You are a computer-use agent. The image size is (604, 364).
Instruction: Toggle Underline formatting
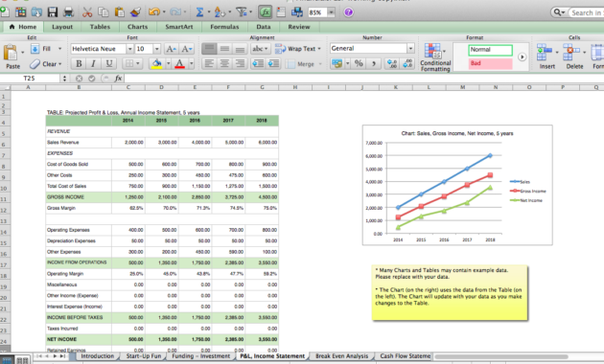(109, 63)
